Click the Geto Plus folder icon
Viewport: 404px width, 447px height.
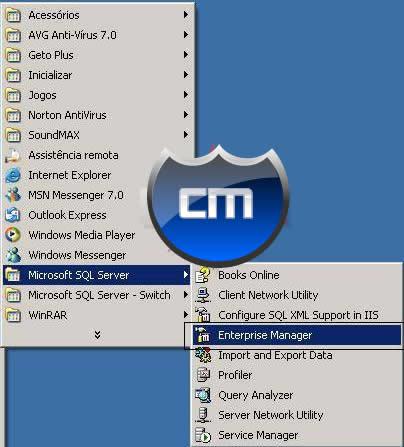click(13, 55)
